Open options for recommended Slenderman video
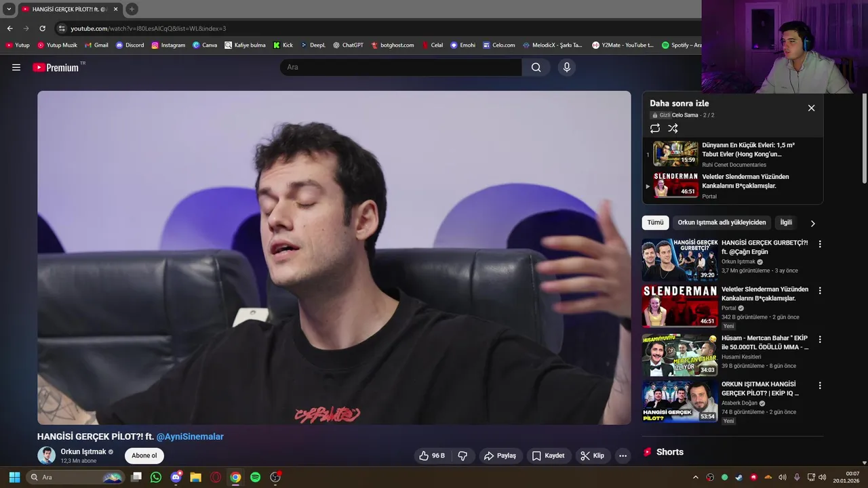This screenshot has width=868, height=488. coord(820,290)
